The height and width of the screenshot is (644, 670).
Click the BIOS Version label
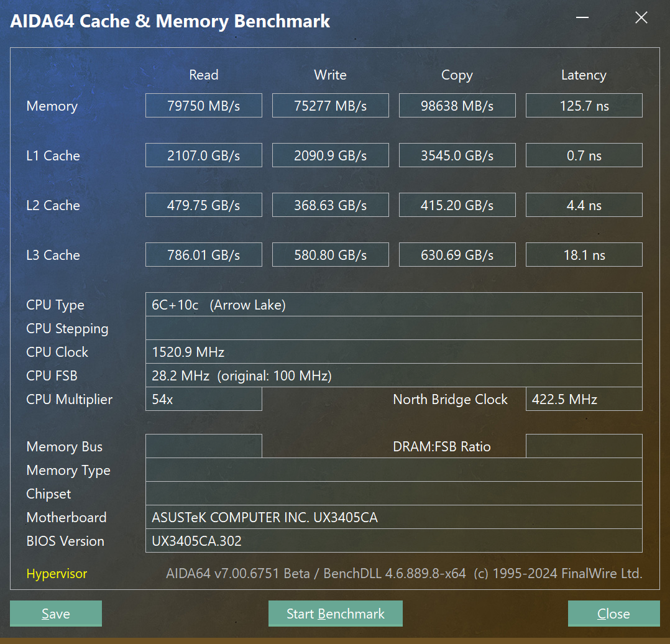pyautogui.click(x=65, y=541)
